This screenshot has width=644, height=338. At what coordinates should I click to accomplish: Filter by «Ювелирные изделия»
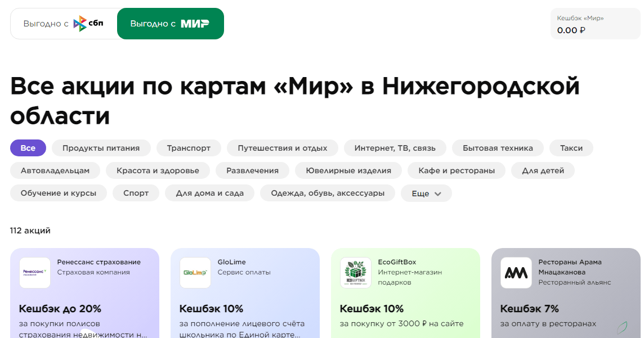pyautogui.click(x=348, y=170)
